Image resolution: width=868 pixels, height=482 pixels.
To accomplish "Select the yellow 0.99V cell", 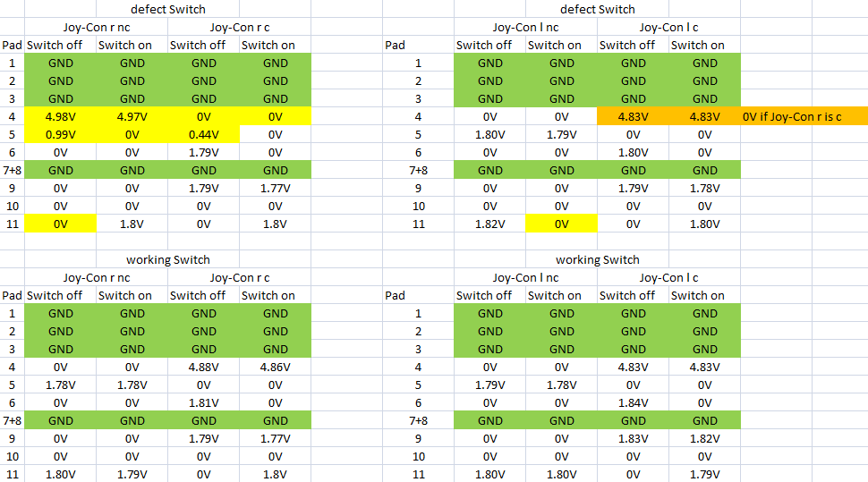I will (x=60, y=134).
